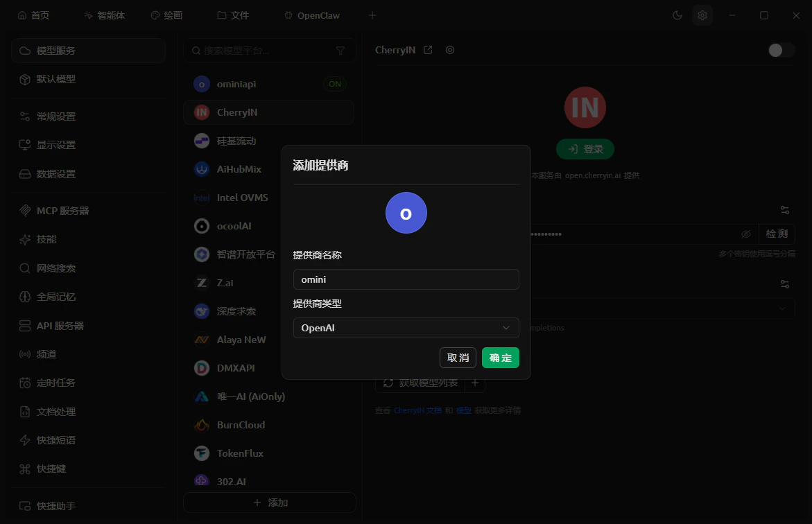Click the green 登录 login button
This screenshot has height=524, width=812.
(x=585, y=149)
